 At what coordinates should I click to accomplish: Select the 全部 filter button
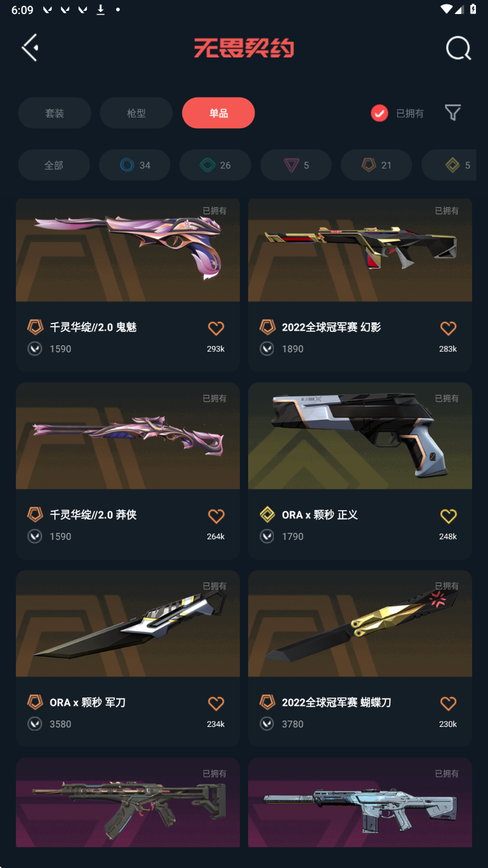(x=54, y=165)
